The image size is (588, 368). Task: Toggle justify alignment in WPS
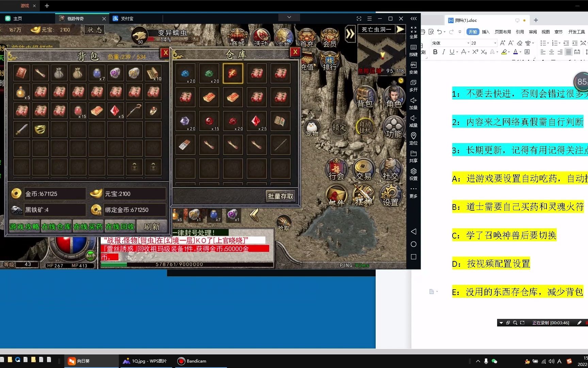(569, 52)
